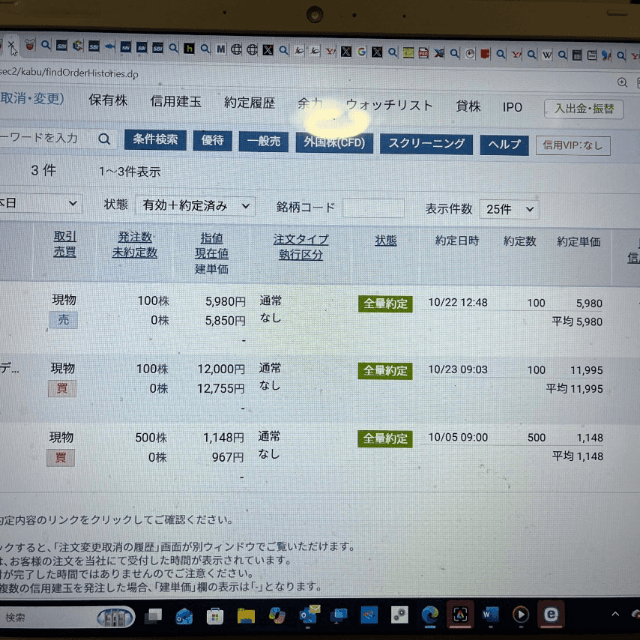Click the keyword search magnifier icon
The height and width of the screenshot is (640, 640).
104,139
